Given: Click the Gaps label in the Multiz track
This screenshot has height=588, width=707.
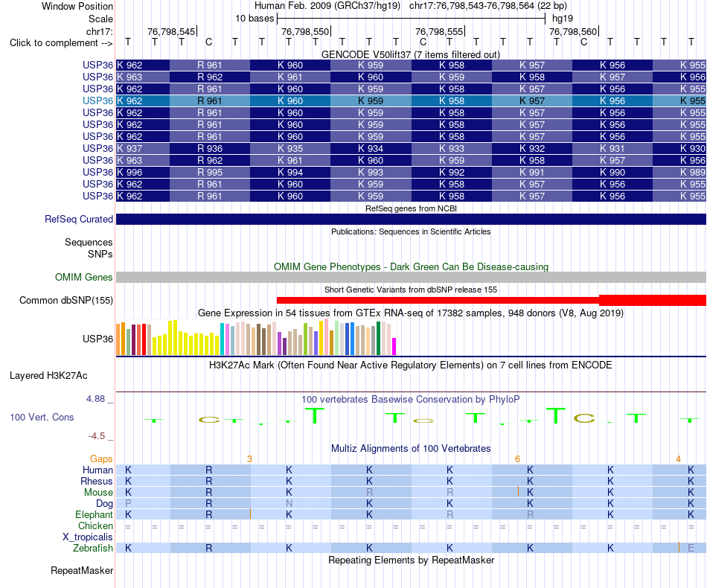Looking at the screenshot, I should click(101, 458).
